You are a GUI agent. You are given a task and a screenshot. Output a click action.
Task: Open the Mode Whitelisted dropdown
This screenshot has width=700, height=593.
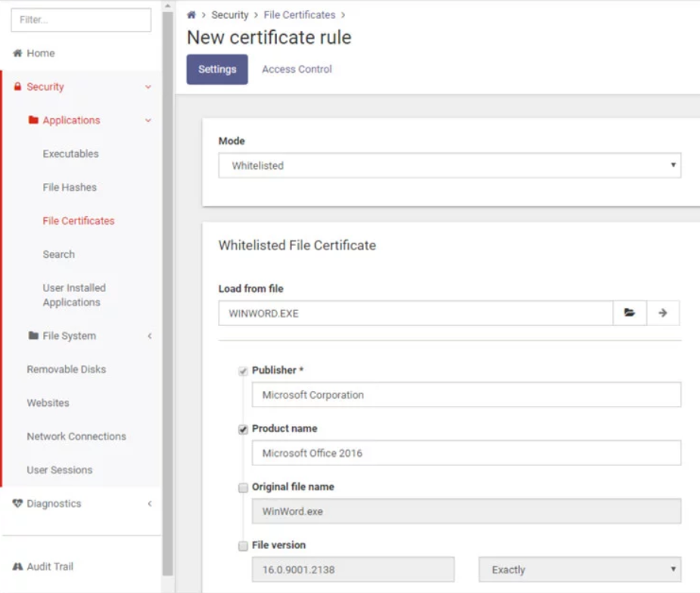click(450, 166)
